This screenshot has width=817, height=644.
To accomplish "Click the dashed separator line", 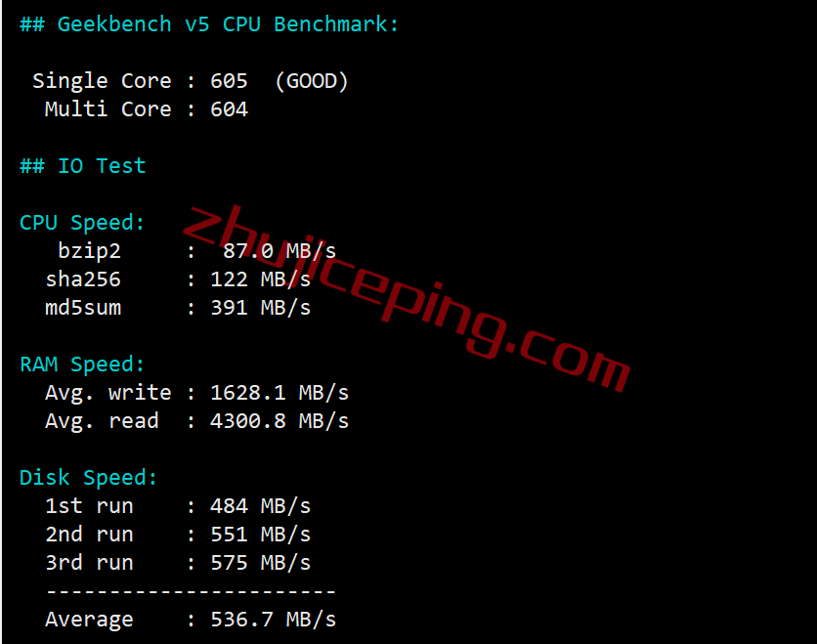I will pyautogui.click(x=191, y=592).
